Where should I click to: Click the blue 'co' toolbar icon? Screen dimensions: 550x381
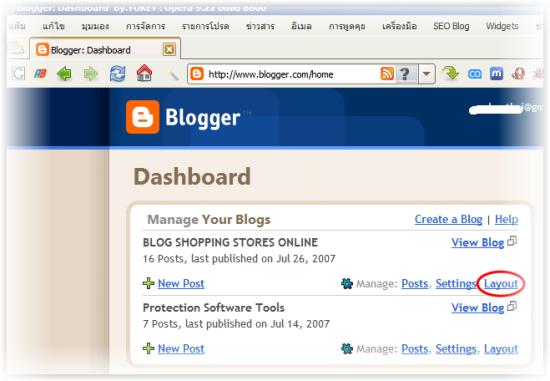pos(475,74)
